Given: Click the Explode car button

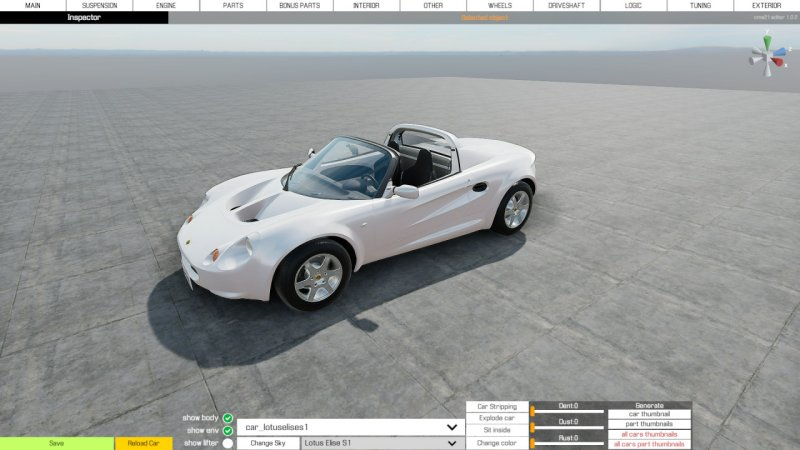Looking at the screenshot, I should click(497, 418).
